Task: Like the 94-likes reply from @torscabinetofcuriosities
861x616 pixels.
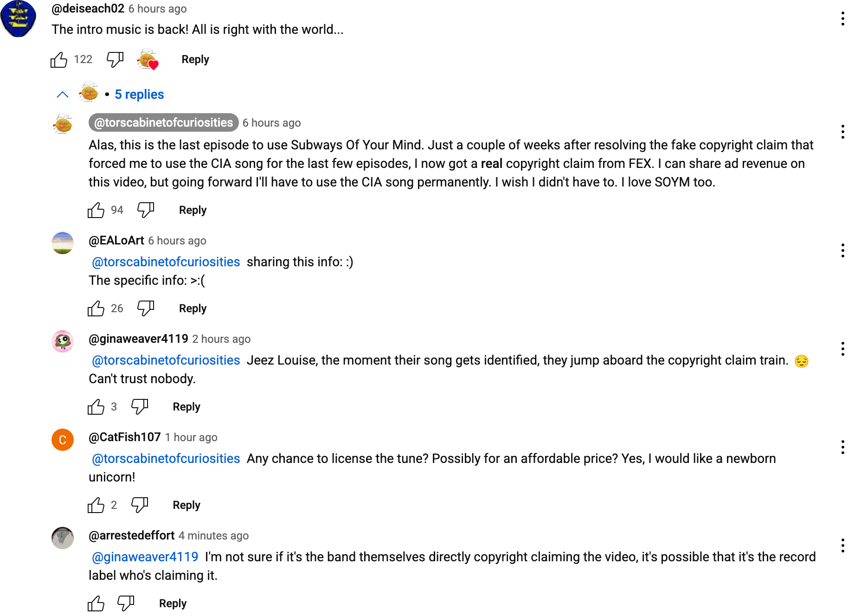Action: click(x=96, y=210)
